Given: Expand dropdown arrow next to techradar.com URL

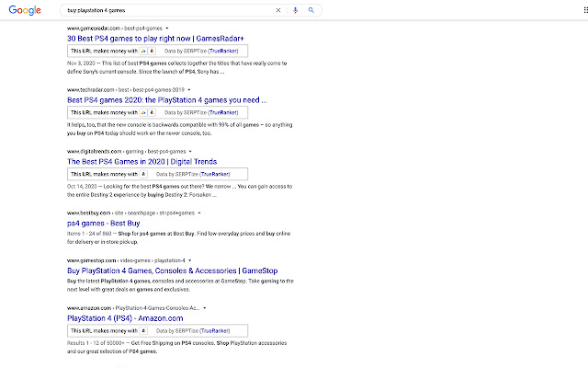Looking at the screenshot, I should pyautogui.click(x=189, y=90).
